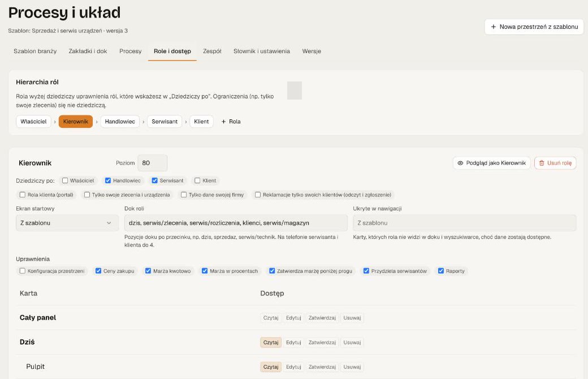Toggle Zatwierdzaj for Dziś row
588x379 pixels.
click(322, 342)
